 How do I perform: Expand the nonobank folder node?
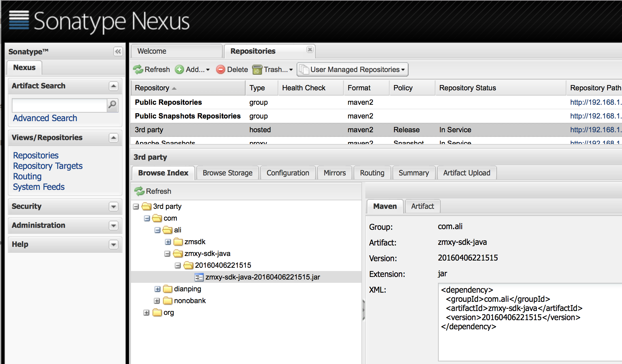click(x=157, y=301)
